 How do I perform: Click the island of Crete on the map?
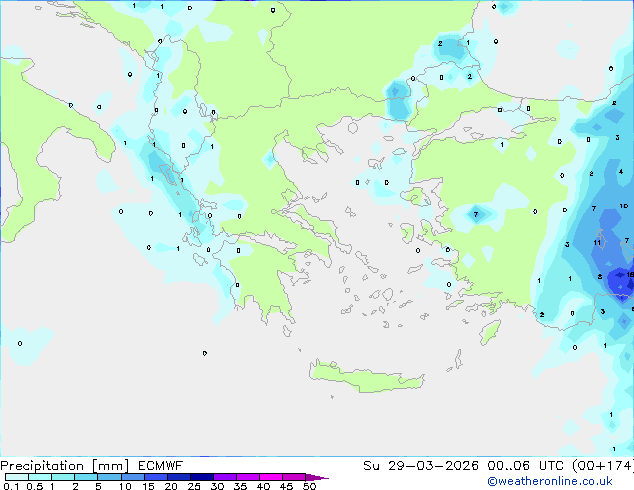tap(366, 378)
